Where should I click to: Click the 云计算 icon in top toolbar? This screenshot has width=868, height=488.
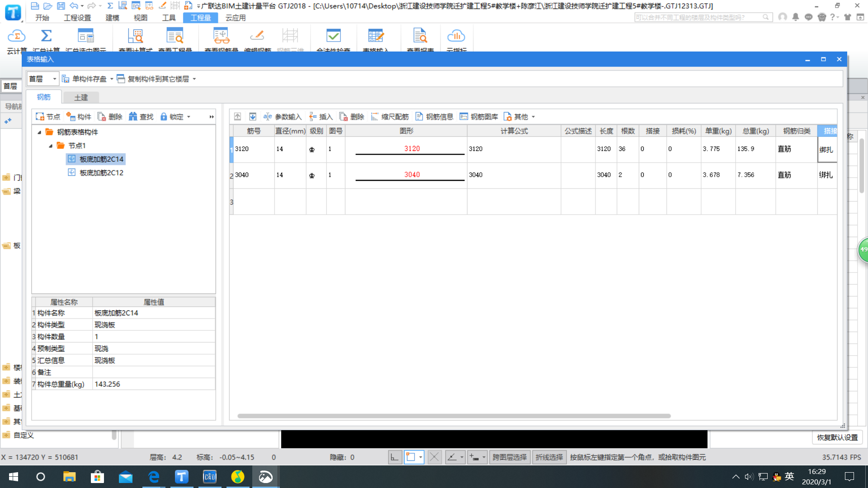click(16, 39)
